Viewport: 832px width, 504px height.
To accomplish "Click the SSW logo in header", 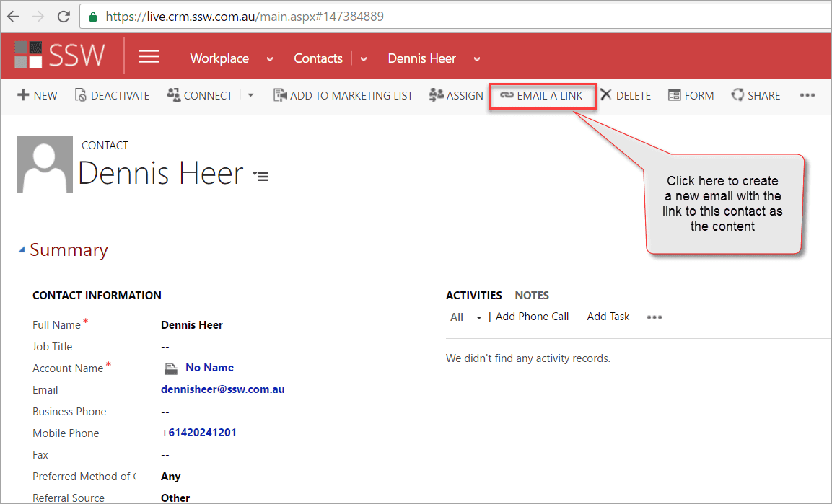I will pos(60,56).
